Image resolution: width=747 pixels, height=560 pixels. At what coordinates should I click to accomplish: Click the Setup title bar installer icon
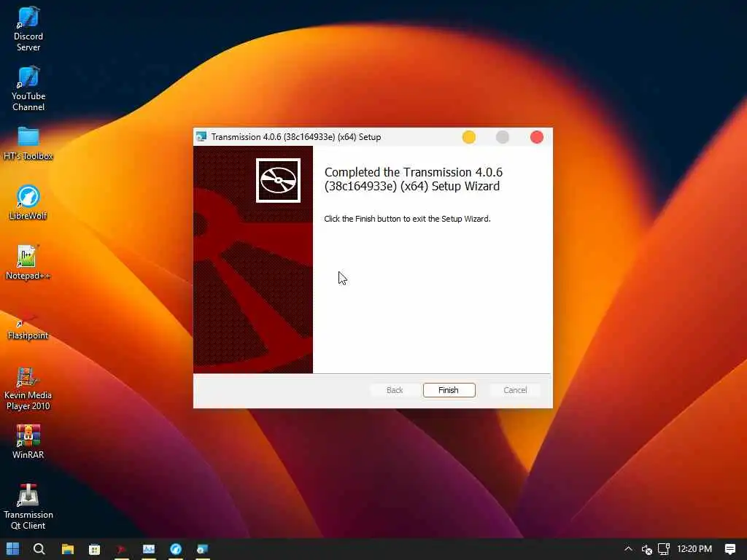pos(201,137)
